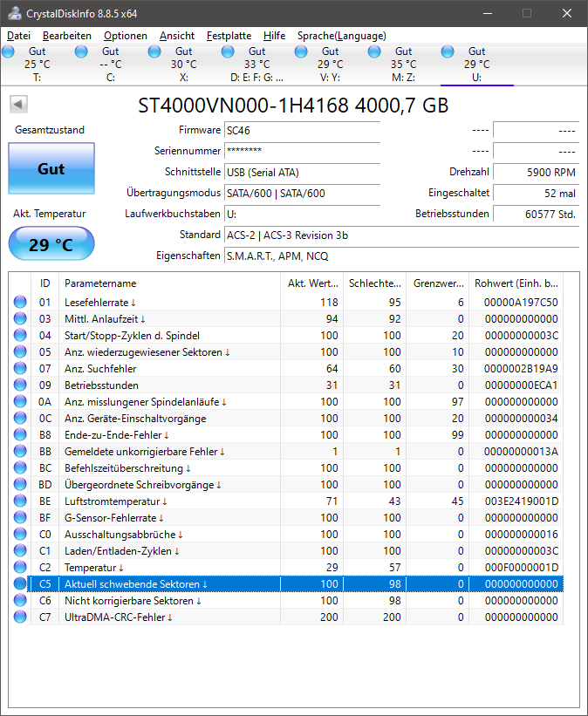Click the status orb for drive V: Y:

click(x=301, y=51)
